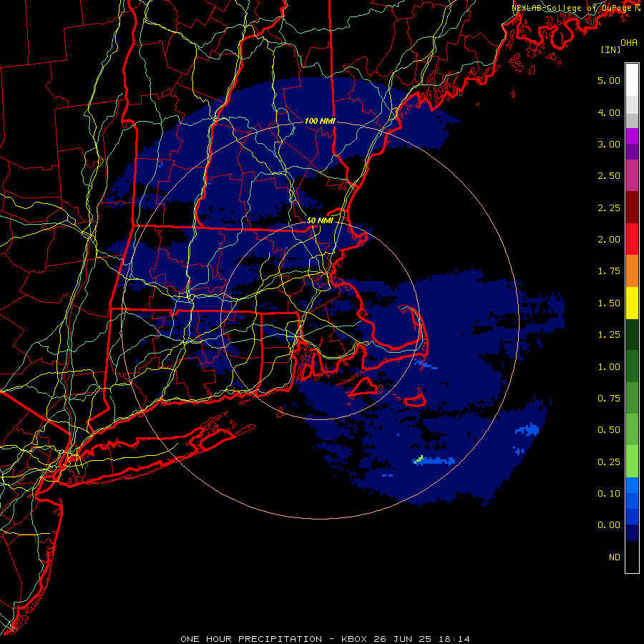644x644 pixels.
Task: Click the OHA product label
Action: pos(629,43)
